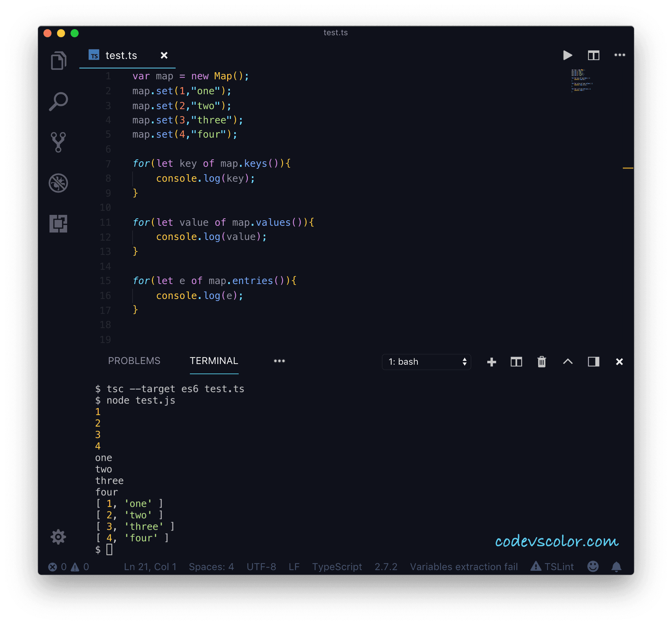Switch to the TERMINAL panel tab
The height and width of the screenshot is (625, 672).
pos(214,361)
